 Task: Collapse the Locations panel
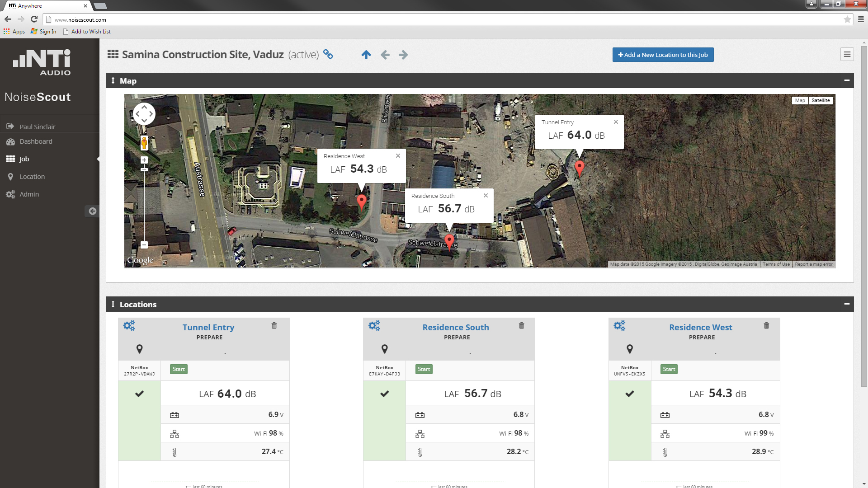847,304
